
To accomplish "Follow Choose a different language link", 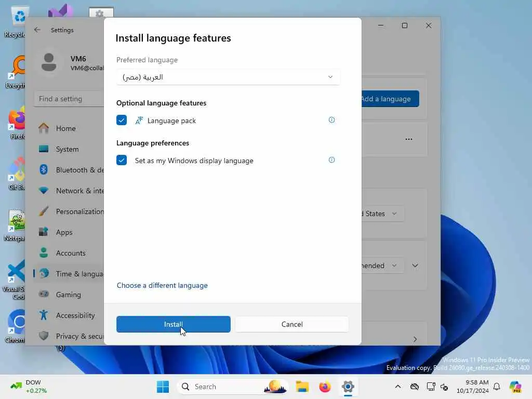I will coord(162,285).
